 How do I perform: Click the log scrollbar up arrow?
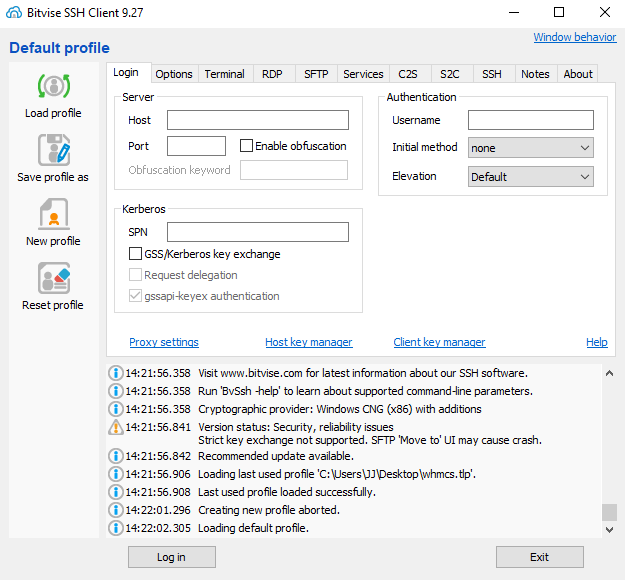[x=609, y=373]
